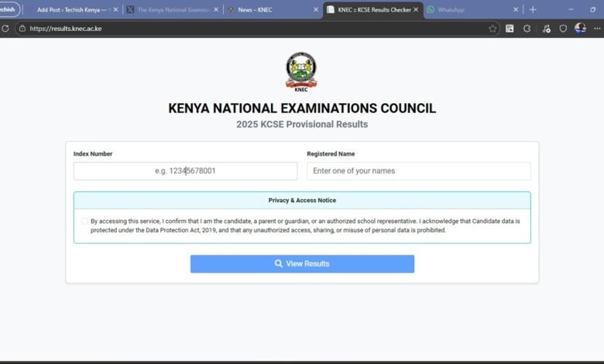604x364 pixels.
Task: Close the Kenya National Examinations X tab
Action: [216, 9]
